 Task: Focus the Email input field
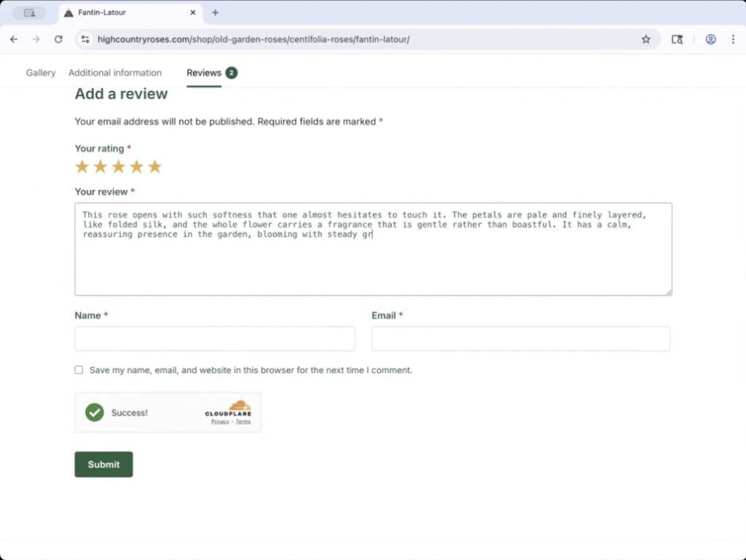[x=520, y=339]
